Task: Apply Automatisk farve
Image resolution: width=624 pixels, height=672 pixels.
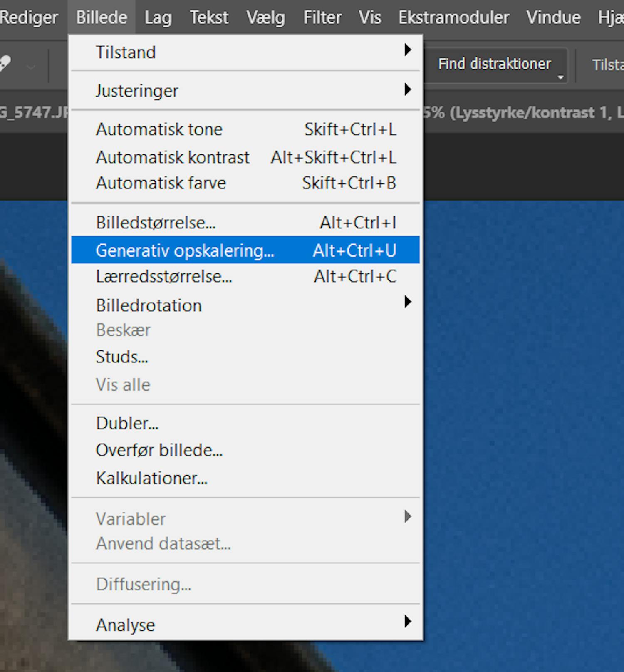Action: [245, 183]
